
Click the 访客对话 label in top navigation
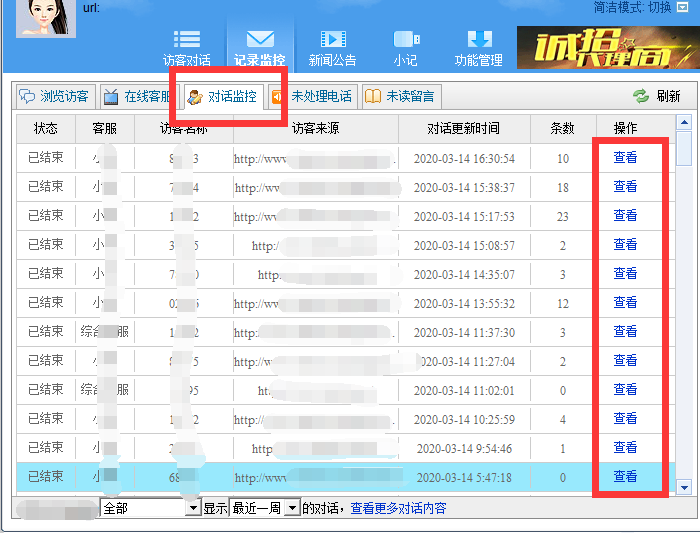pyautogui.click(x=187, y=60)
